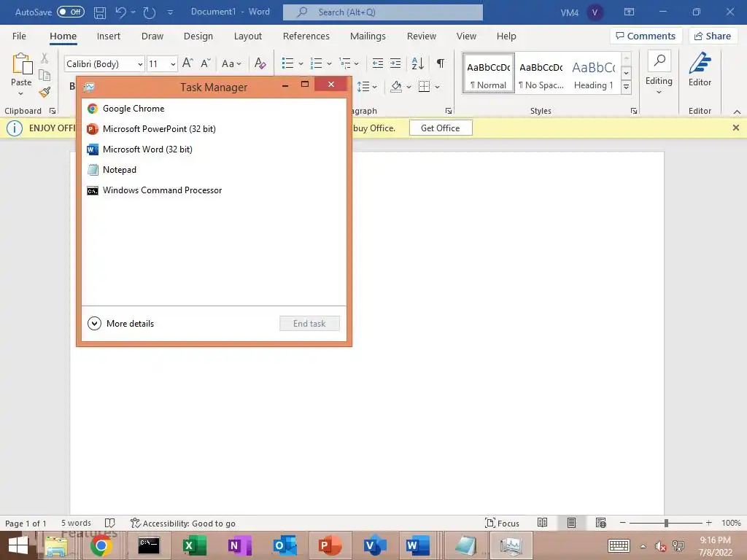This screenshot has width=747, height=560.
Task: Switch to the References tab
Action: [x=306, y=36]
